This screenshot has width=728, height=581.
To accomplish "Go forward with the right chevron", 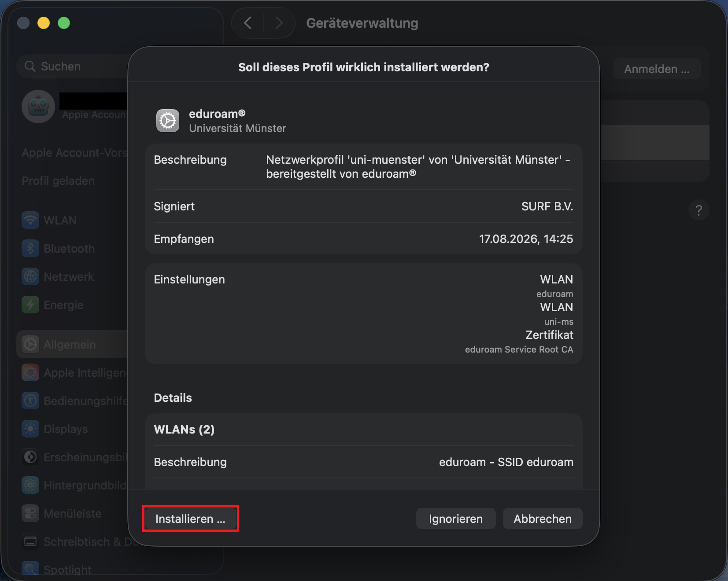I will pos(278,23).
